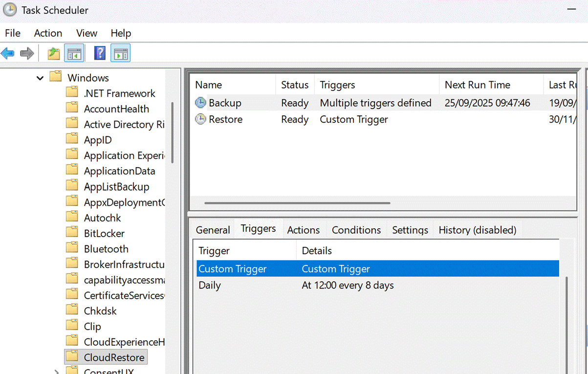Open Help via the question mark icon
Viewport: 588px width, 374px height.
(x=100, y=53)
